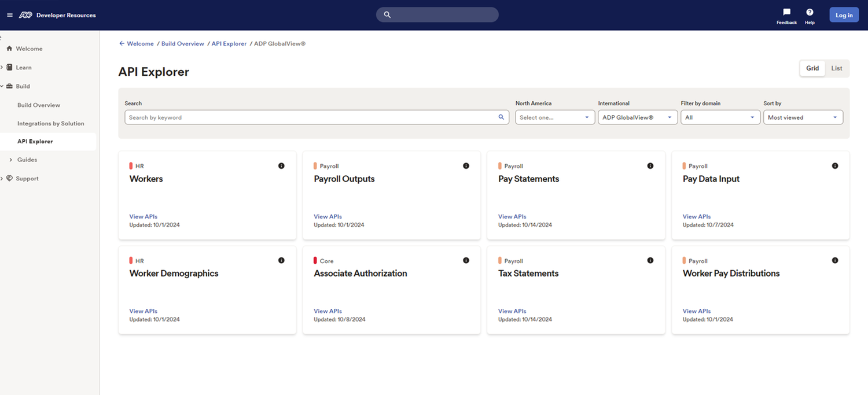Screen dimensions: 868x395
Task: View APIs for Associate Authorization
Action: [x=328, y=311]
